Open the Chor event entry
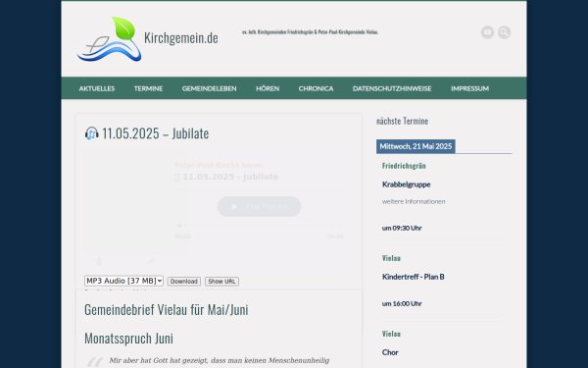Screen dimensions: 588x368 coord(390,352)
